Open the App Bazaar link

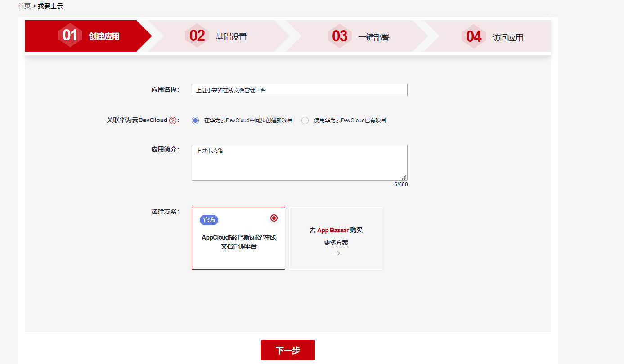pyautogui.click(x=333, y=230)
